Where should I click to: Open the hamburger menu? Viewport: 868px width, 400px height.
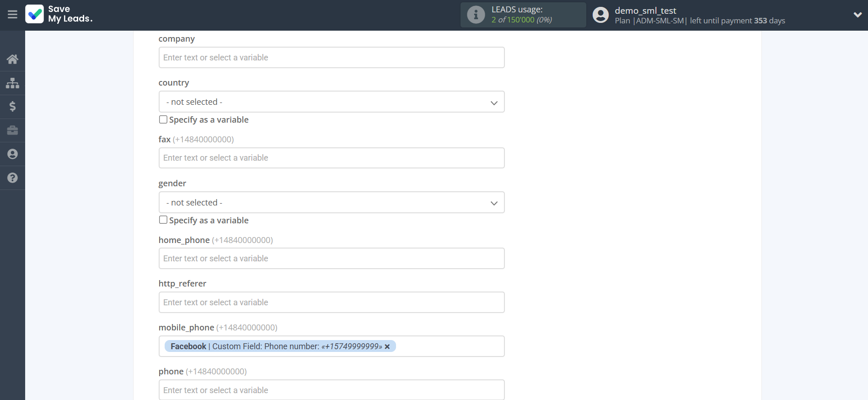12,15
